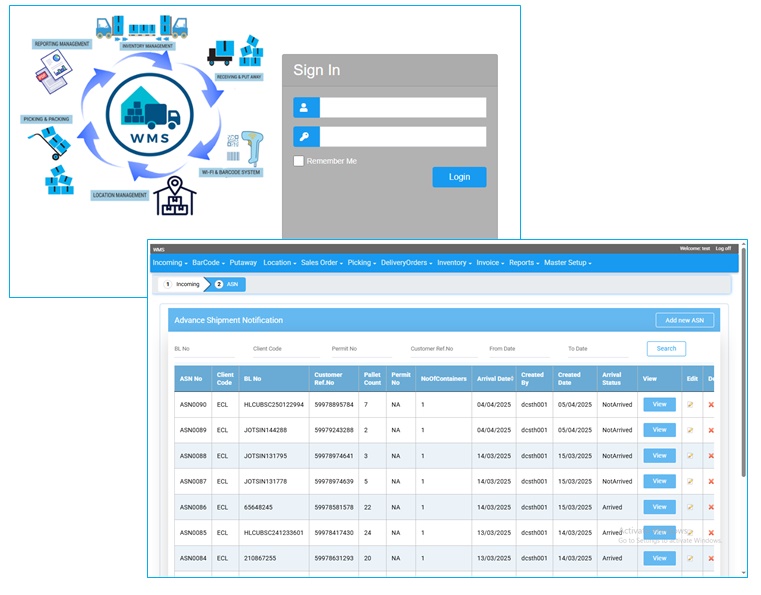Click the red delete icon for ASN0089
This screenshot has height=595, width=761.
point(711,430)
